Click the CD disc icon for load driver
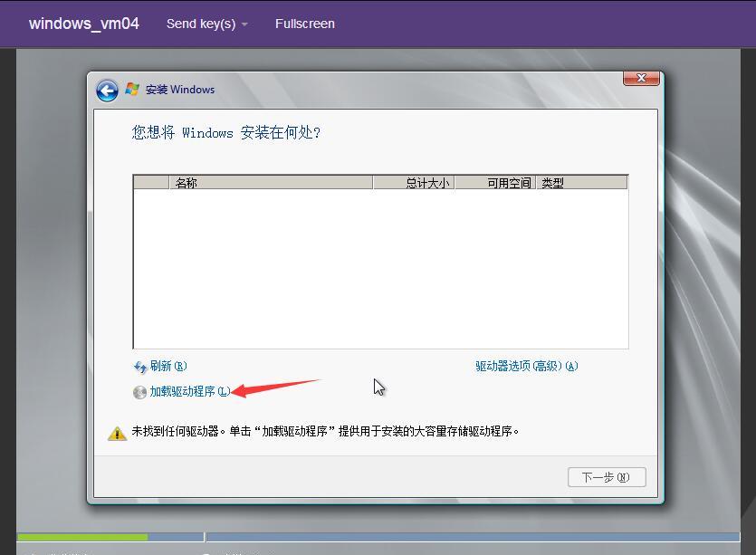 coord(139,393)
